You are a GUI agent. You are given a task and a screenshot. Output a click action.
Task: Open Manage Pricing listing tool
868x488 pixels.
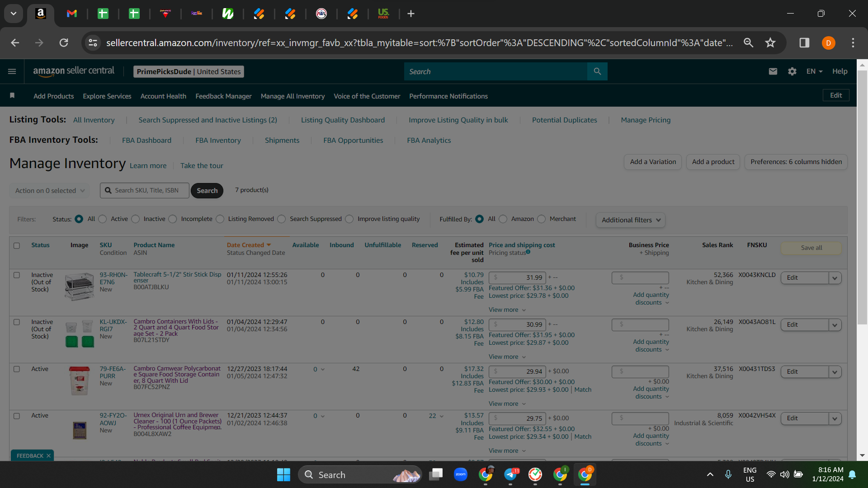pos(646,120)
